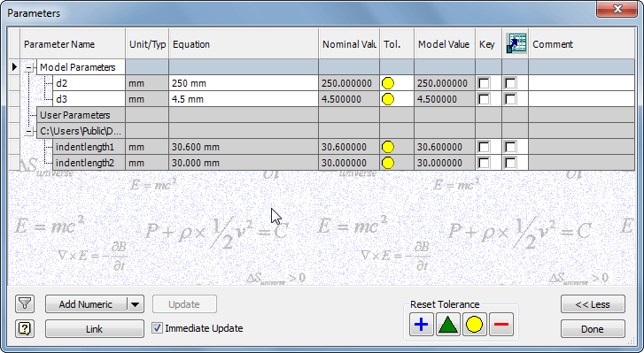644x353 pixels.
Task: Click the unit cell for d2
Action: click(x=147, y=83)
